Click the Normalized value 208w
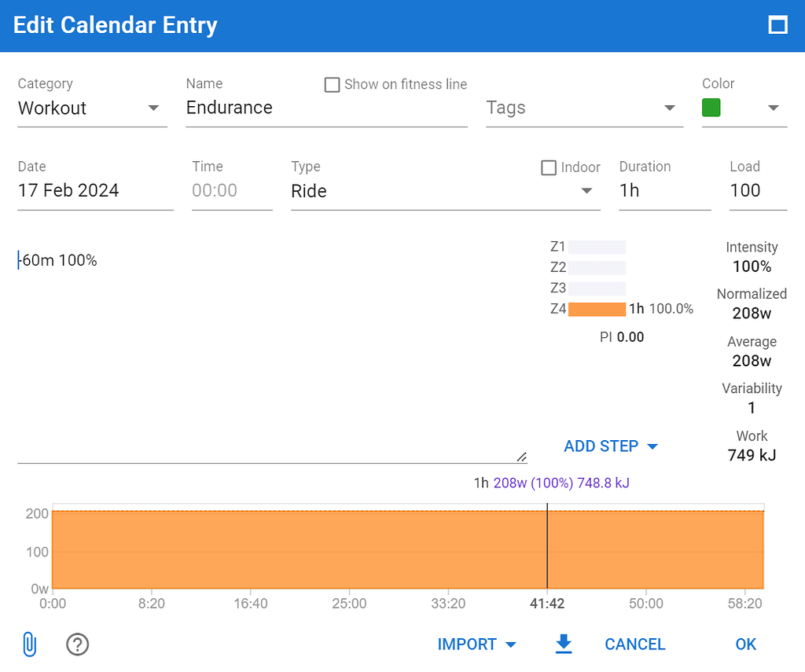 coord(752,313)
